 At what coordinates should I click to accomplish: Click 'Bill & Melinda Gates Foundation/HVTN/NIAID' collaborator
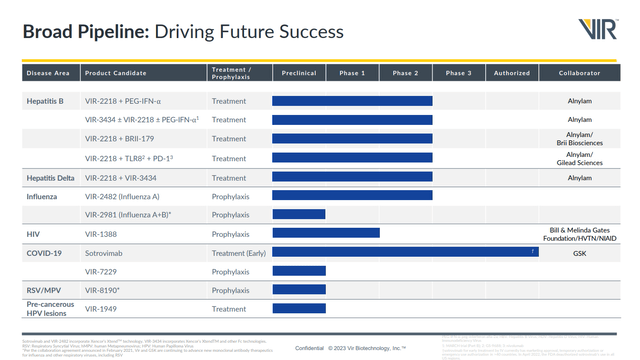[580, 234]
